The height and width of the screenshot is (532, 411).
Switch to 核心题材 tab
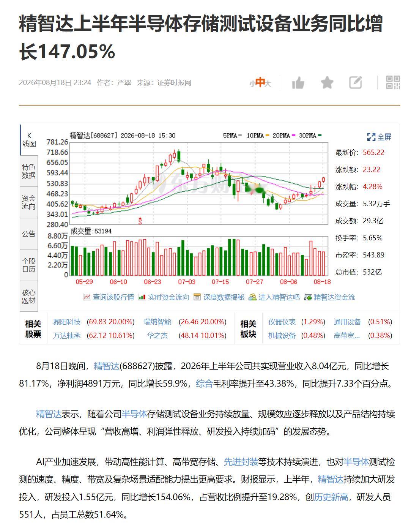(29, 297)
